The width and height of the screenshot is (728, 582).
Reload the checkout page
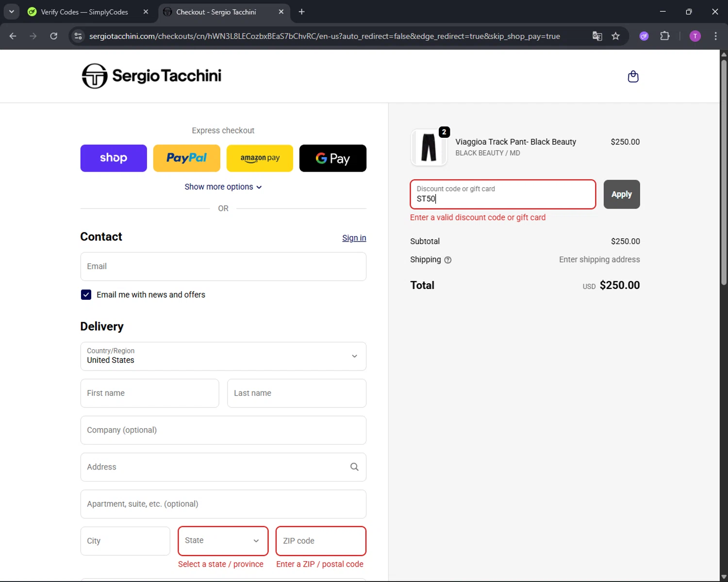(x=54, y=36)
